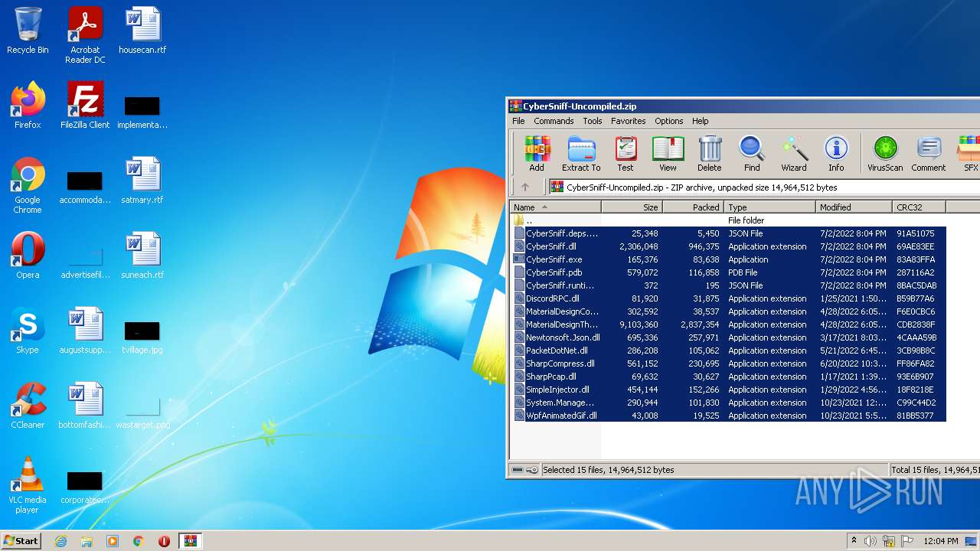This screenshot has width=980, height=551.
Task: Select Acrobat Reader DC desktop shortcut
Action: 85,35
